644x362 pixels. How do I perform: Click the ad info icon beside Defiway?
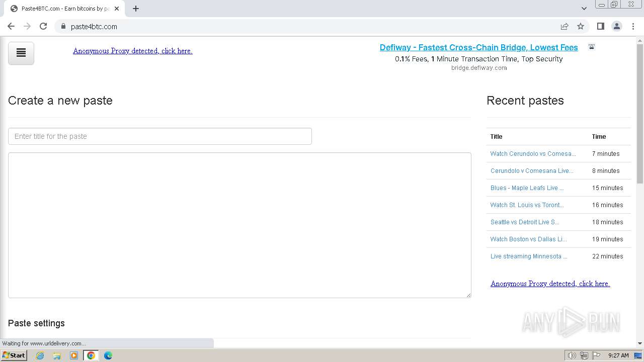click(592, 47)
